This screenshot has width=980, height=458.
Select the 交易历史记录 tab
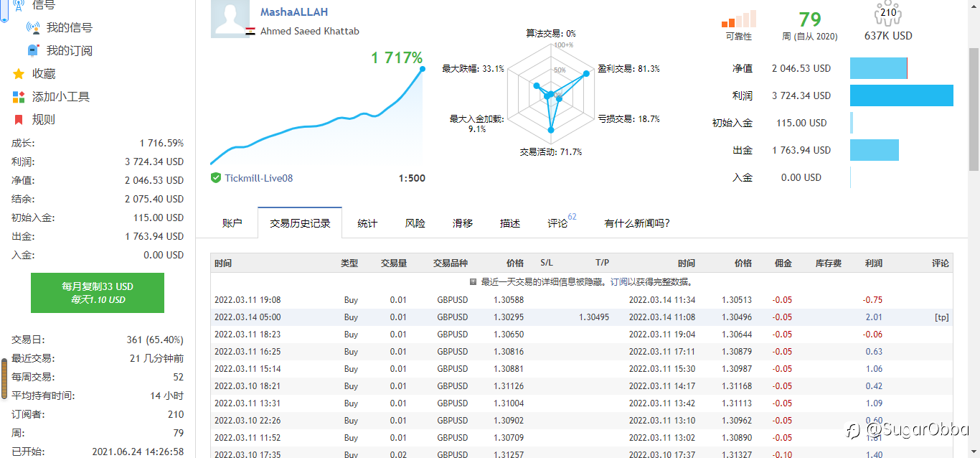(300, 223)
